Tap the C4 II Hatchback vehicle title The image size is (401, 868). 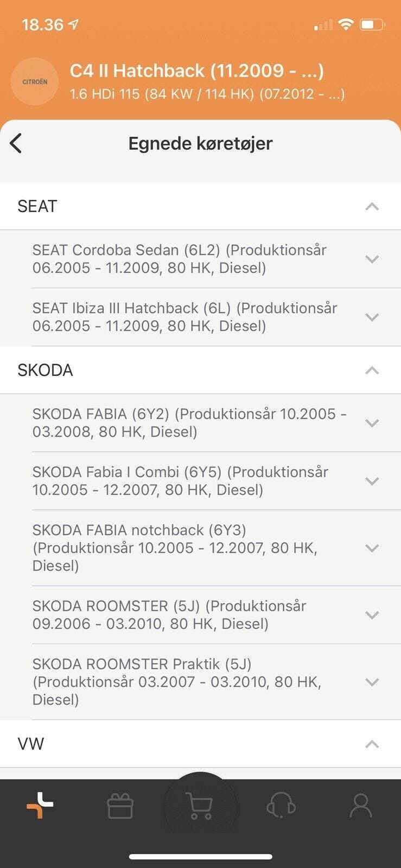tap(196, 71)
